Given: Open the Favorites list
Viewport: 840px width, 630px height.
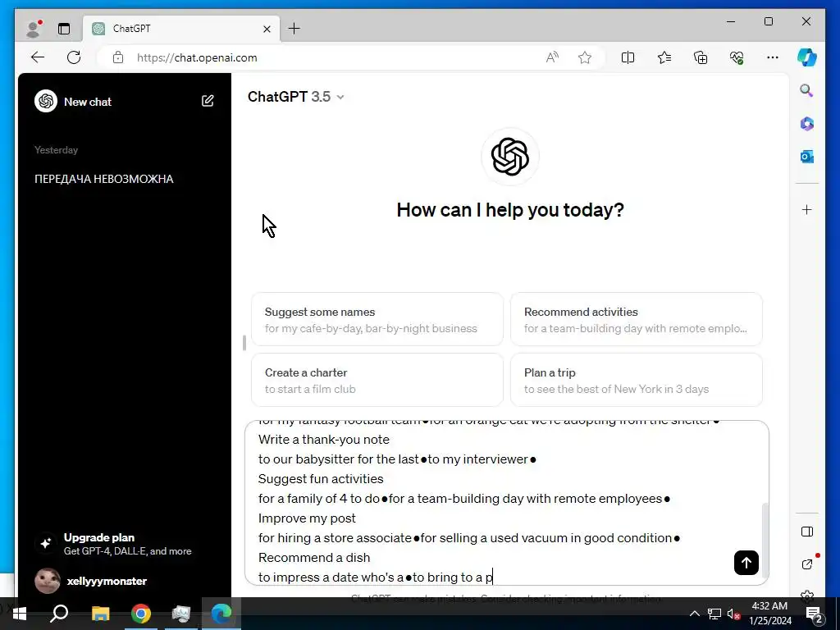Looking at the screenshot, I should tap(664, 57).
